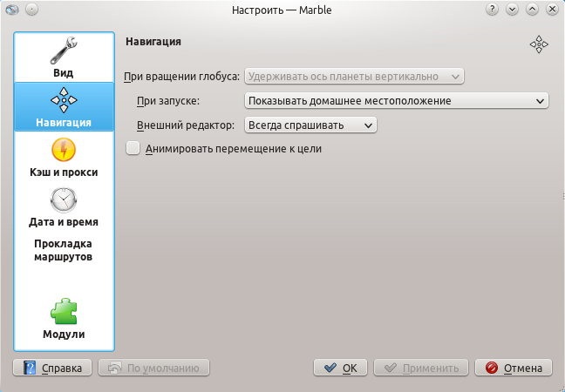The height and width of the screenshot is (392, 565).
Task: Open Дата и время settings
Action: pos(64,207)
